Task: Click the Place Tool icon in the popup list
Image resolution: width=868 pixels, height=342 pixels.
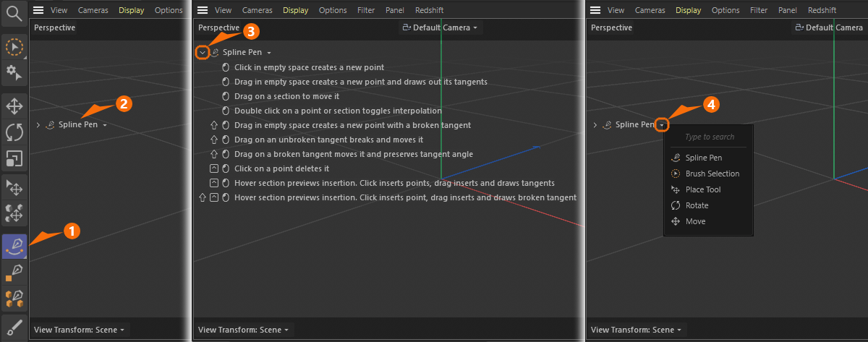Action: [675, 189]
